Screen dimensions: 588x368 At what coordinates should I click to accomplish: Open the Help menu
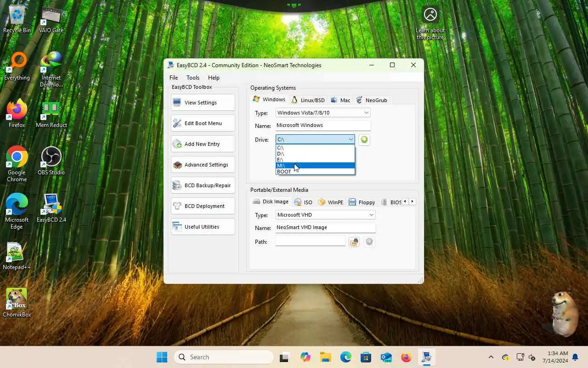point(214,78)
